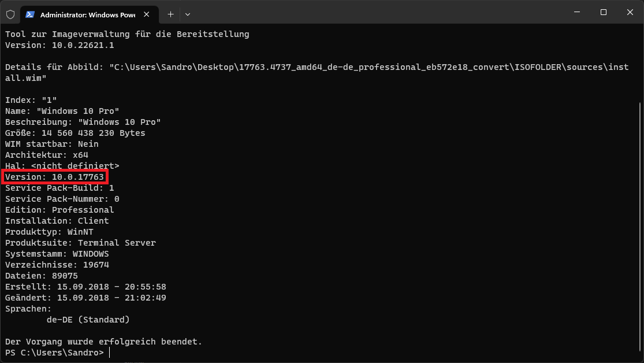Click the "Sprachen:" line
The height and width of the screenshot is (363, 644).
pos(28,309)
